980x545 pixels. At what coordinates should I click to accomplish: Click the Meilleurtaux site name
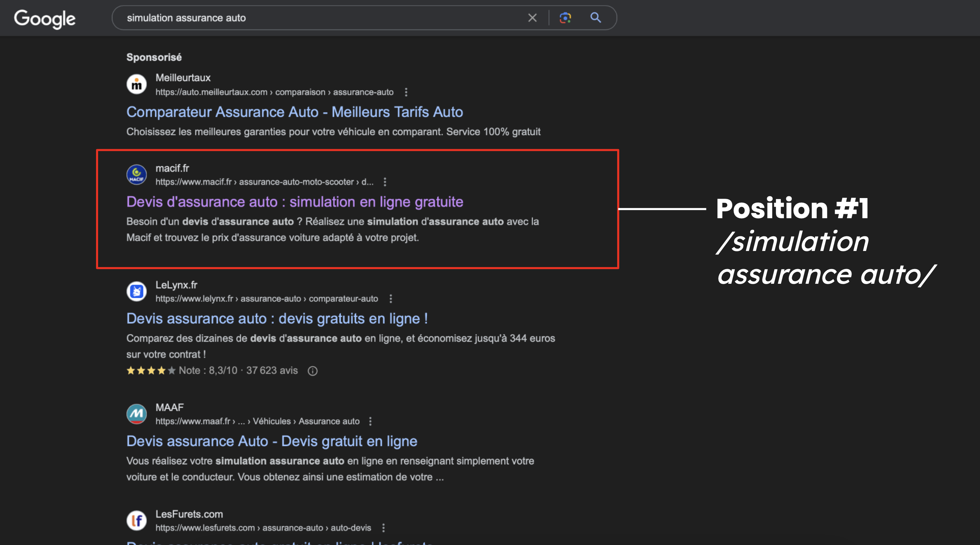coord(183,78)
